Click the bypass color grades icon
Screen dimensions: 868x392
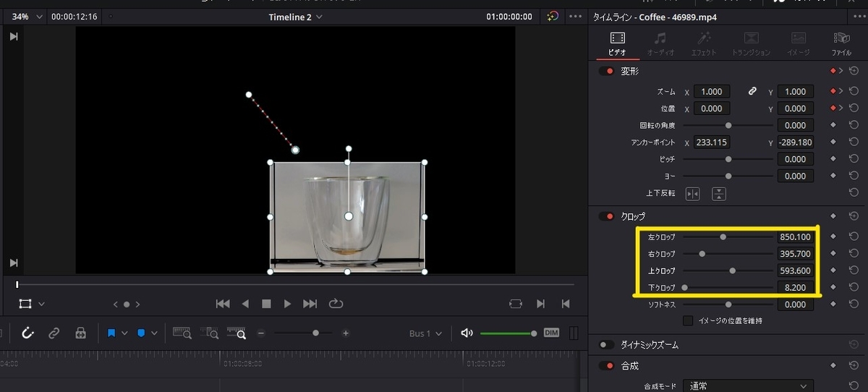[553, 16]
